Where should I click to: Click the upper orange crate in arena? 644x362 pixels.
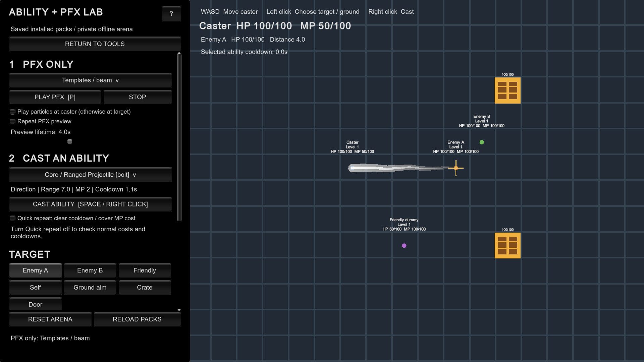coord(507,90)
